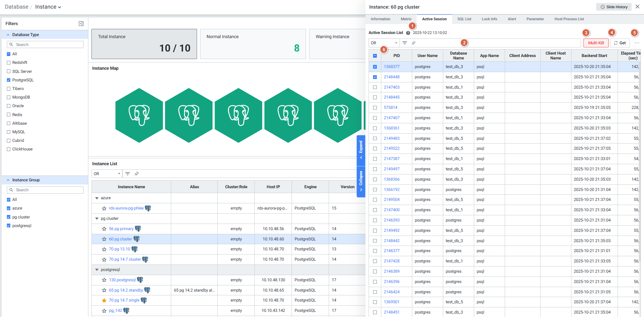Click the help icon beside Active Session List

(x=408, y=33)
